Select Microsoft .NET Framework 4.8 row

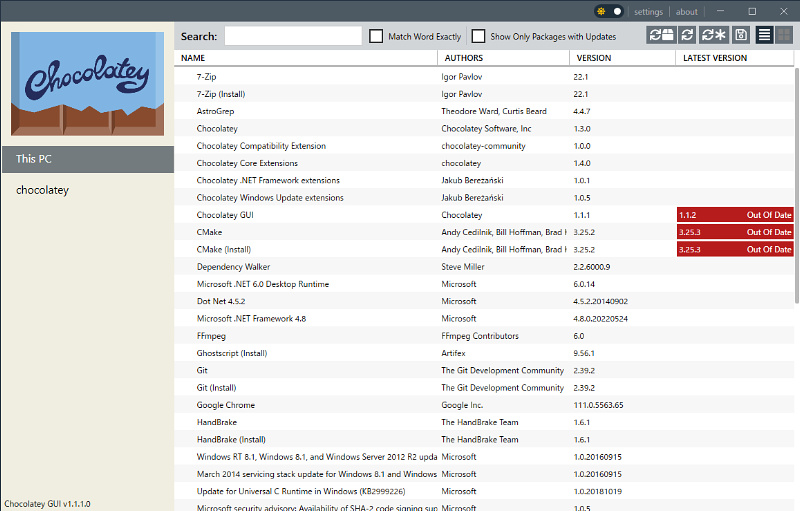coord(484,319)
